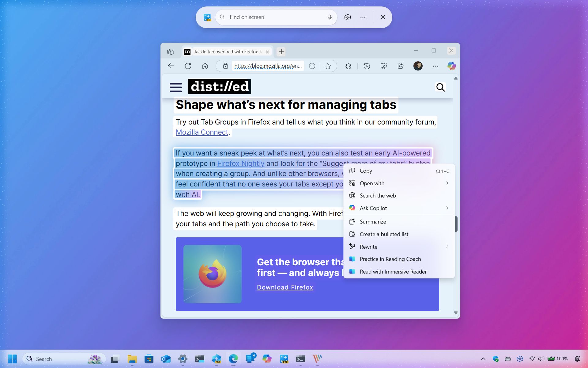Mute the system volume from the tray
588x368 pixels.
(x=541, y=359)
